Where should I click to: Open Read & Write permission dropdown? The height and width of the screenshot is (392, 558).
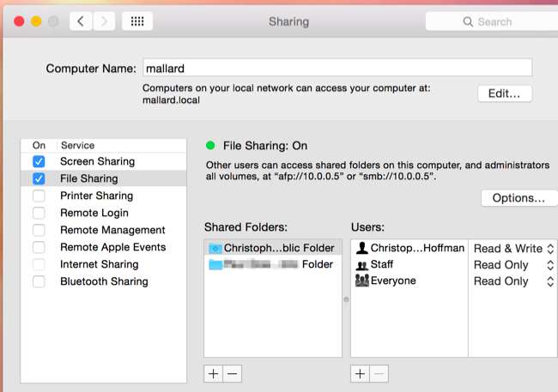point(514,248)
